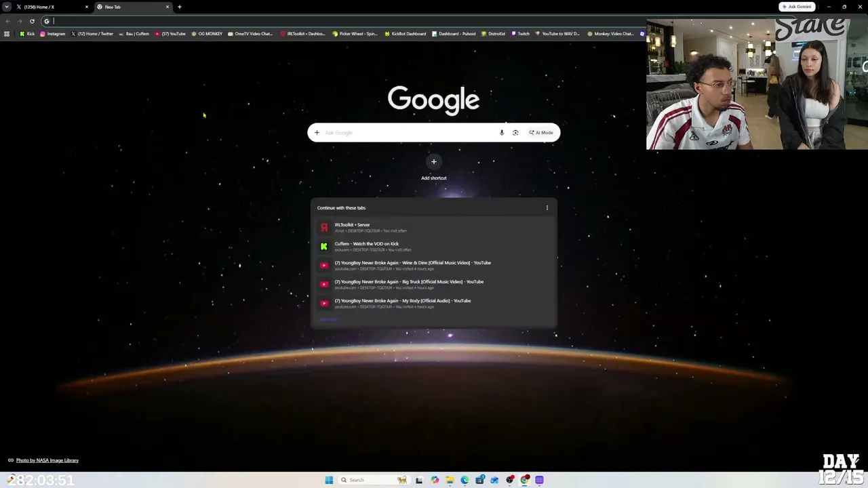Screen dimensions: 868x488
Task: Open the OmeTV Video Chat bookmark
Action: pyautogui.click(x=250, y=34)
